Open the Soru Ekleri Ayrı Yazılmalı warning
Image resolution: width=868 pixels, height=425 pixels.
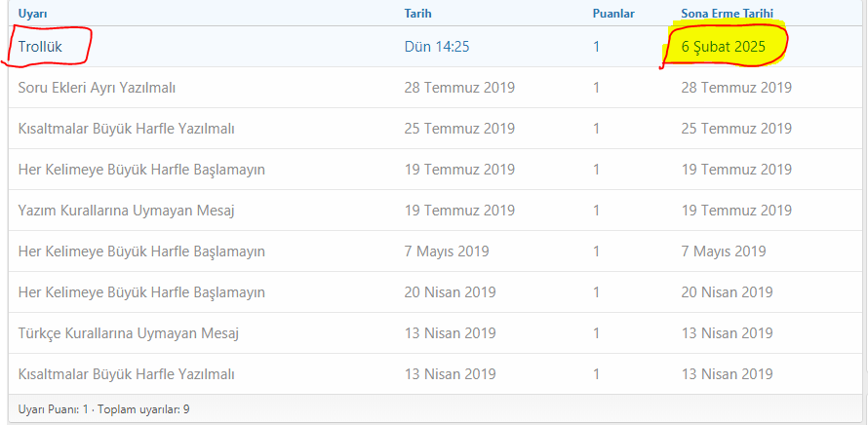tap(97, 88)
